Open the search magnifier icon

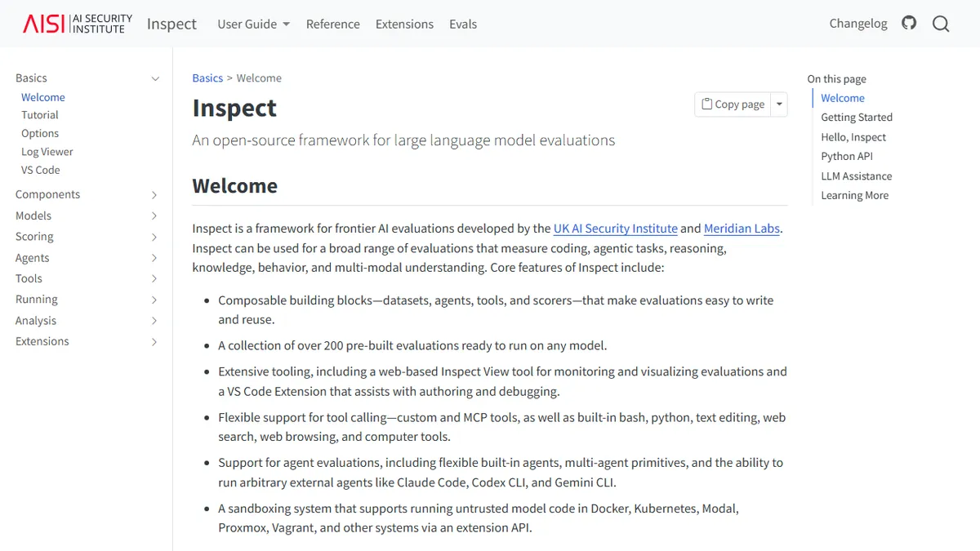tap(941, 24)
